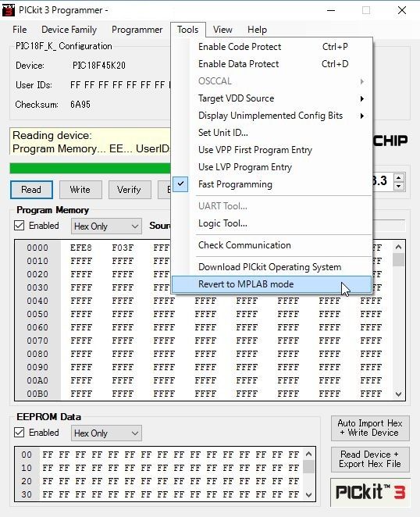This screenshot has width=420, height=517.
Task: Click Program Memory cell F03F
Action: click(x=123, y=248)
